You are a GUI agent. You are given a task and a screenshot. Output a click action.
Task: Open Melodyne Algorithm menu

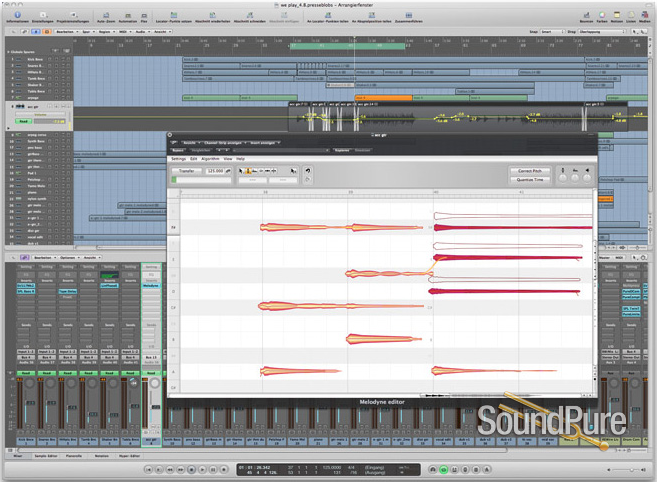210,159
